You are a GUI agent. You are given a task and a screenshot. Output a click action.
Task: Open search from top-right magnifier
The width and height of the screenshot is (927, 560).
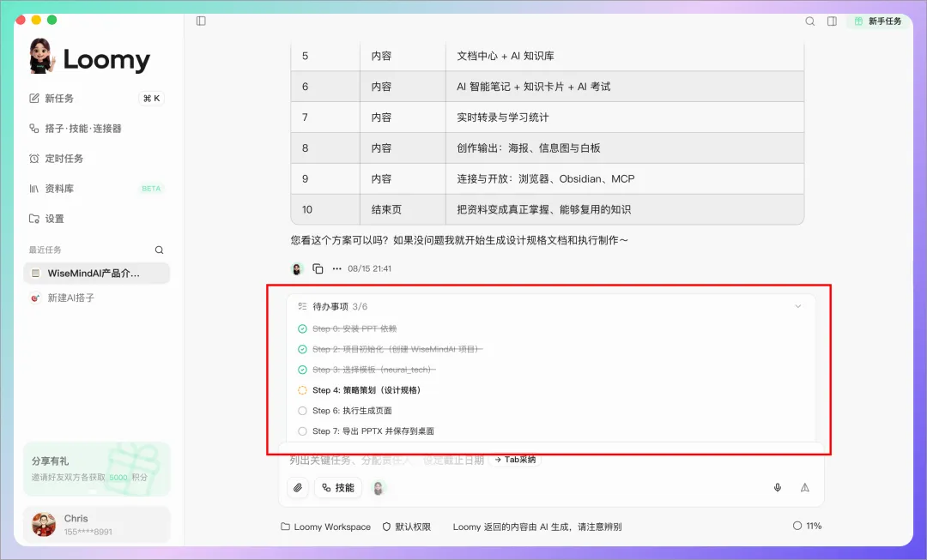pos(810,21)
